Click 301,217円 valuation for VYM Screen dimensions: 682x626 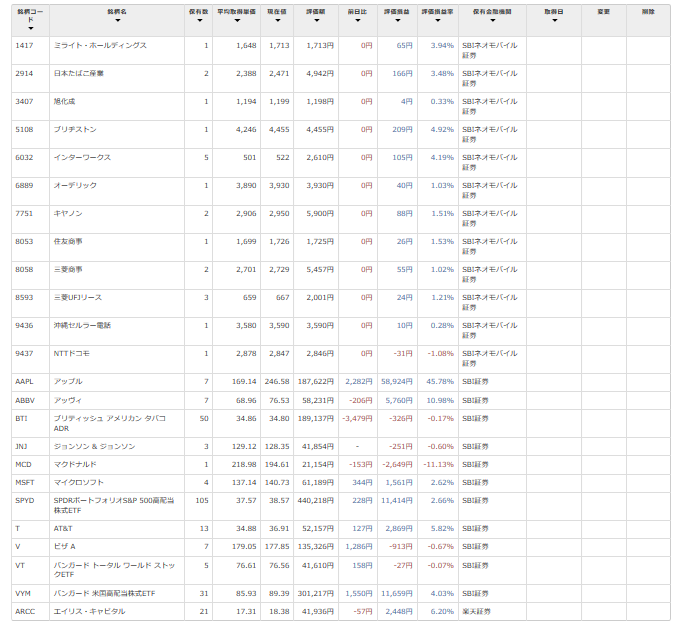click(316, 593)
